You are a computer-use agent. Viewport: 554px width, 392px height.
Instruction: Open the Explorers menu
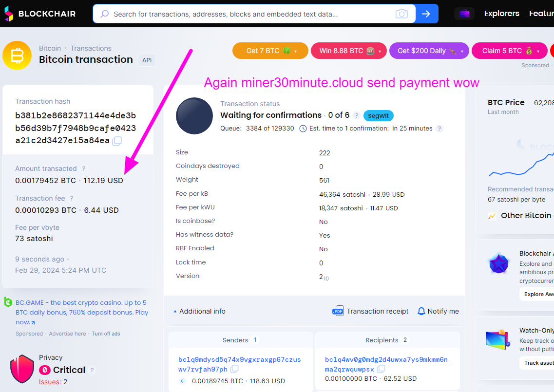click(502, 14)
